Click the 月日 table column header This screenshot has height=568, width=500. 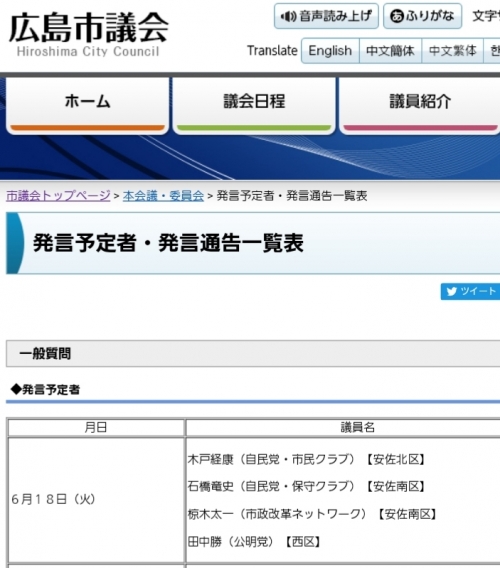96,427
